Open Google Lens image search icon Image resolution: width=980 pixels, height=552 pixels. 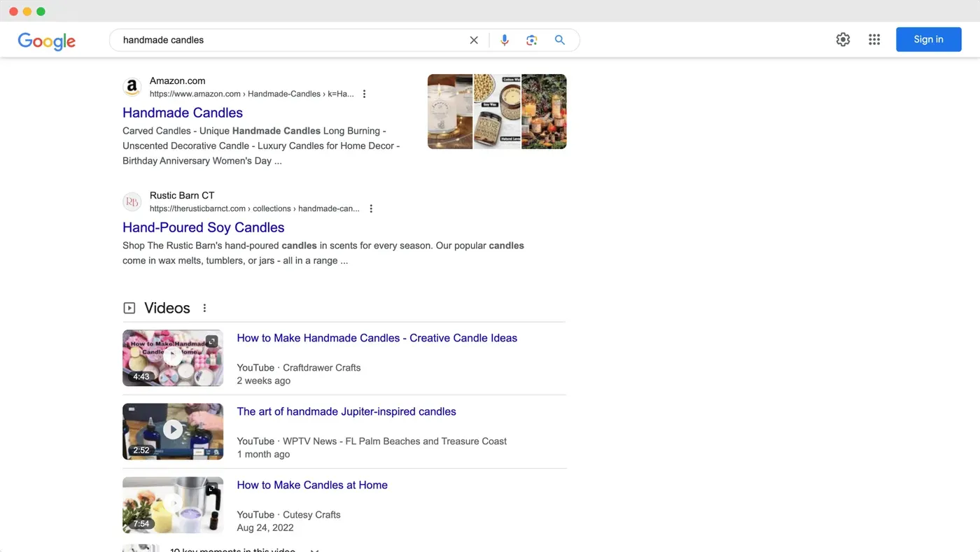pyautogui.click(x=532, y=40)
